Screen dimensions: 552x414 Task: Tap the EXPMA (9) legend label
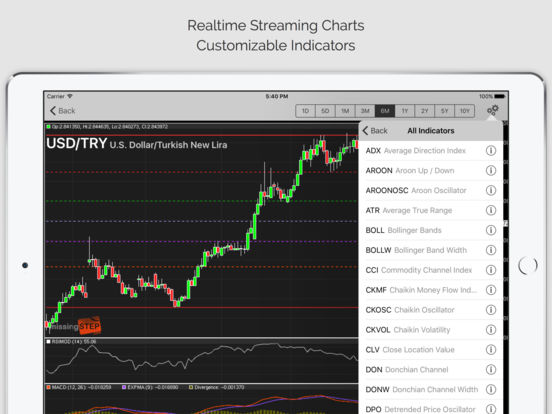[152, 387]
